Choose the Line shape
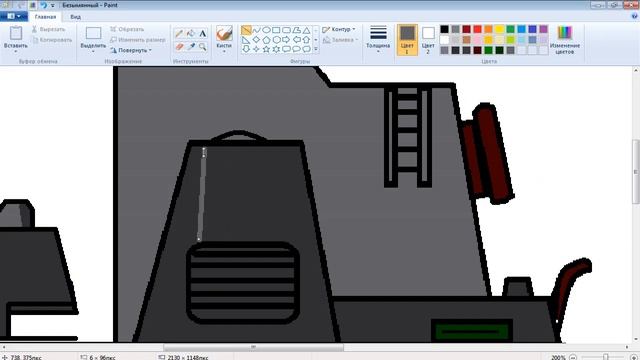The image size is (640, 360). (x=246, y=30)
